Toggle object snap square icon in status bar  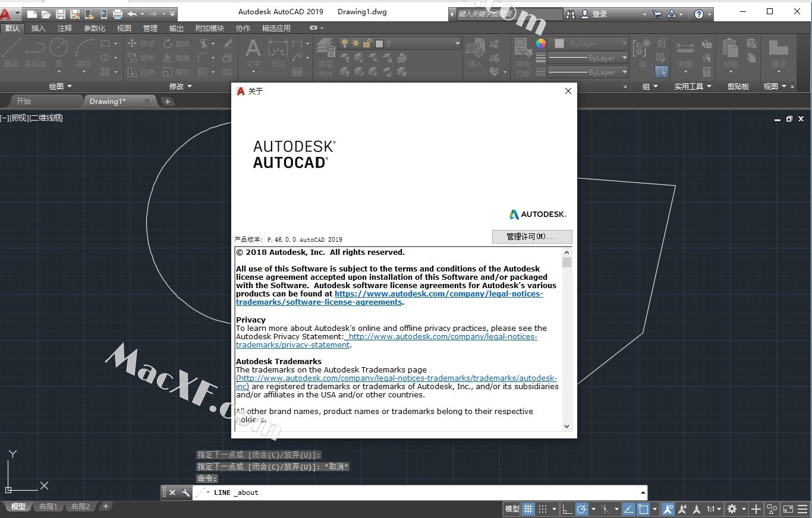643,509
